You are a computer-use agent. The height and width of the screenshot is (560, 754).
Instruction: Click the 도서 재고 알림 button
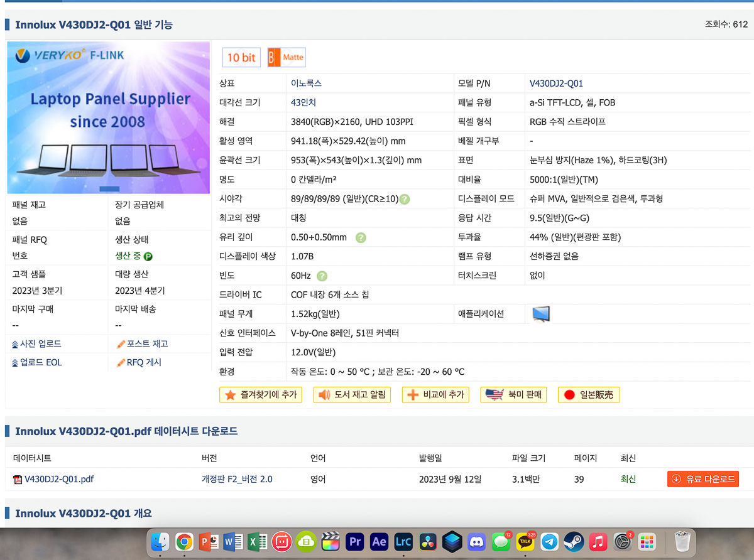352,395
